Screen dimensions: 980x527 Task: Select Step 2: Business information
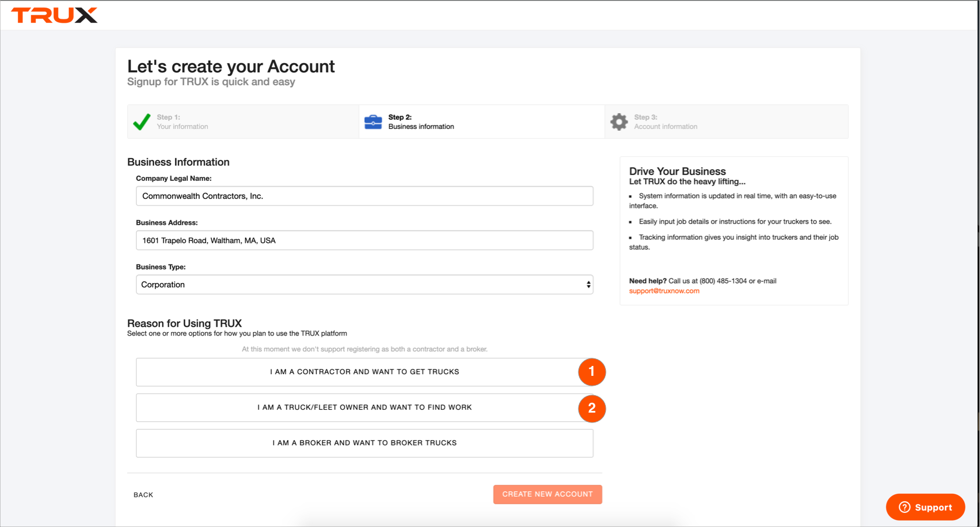tap(482, 121)
